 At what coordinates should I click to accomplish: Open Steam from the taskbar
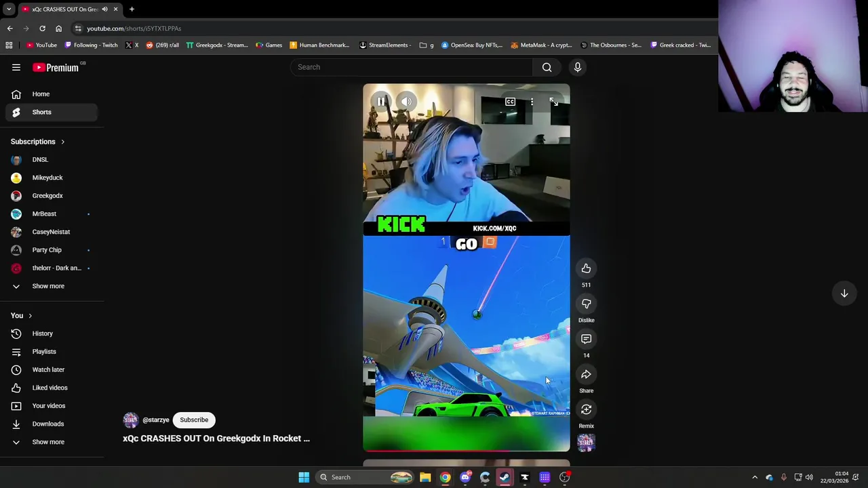tap(505, 477)
